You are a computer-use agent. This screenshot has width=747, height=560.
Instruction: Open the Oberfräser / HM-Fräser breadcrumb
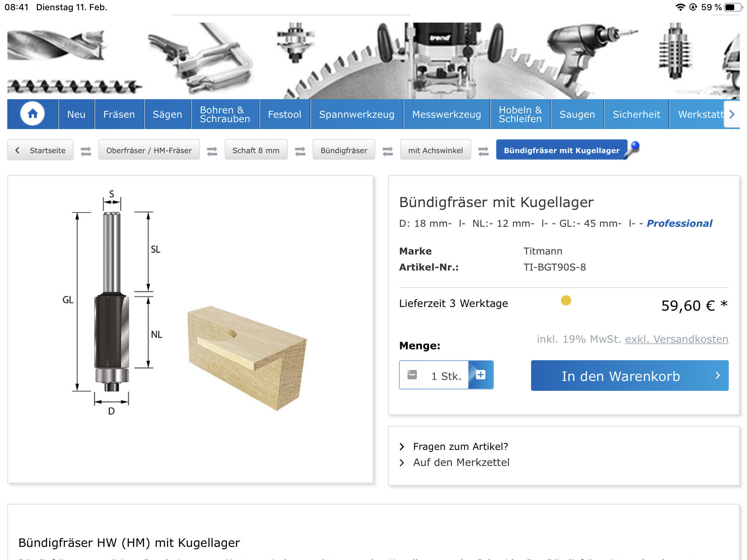pos(149,150)
